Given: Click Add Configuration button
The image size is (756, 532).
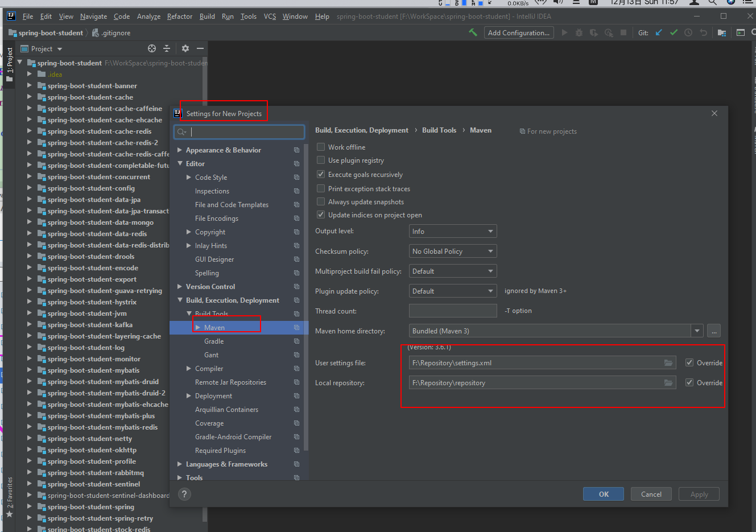Looking at the screenshot, I should [519, 32].
